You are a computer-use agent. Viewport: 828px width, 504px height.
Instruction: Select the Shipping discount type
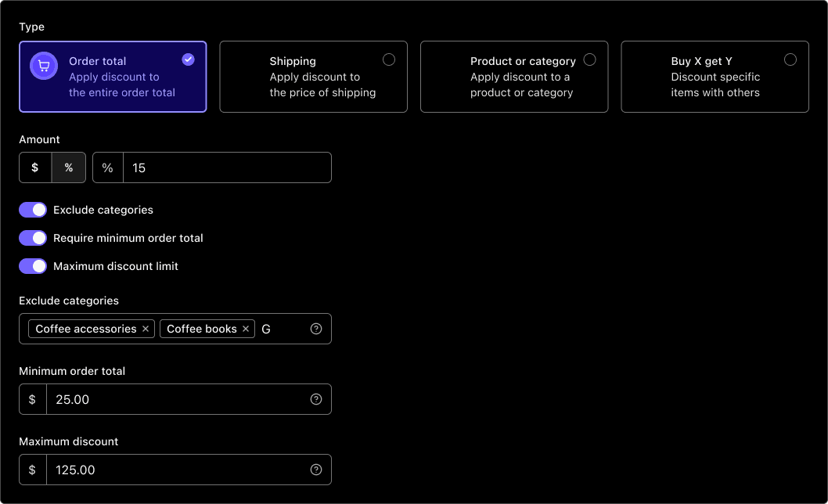(x=313, y=77)
